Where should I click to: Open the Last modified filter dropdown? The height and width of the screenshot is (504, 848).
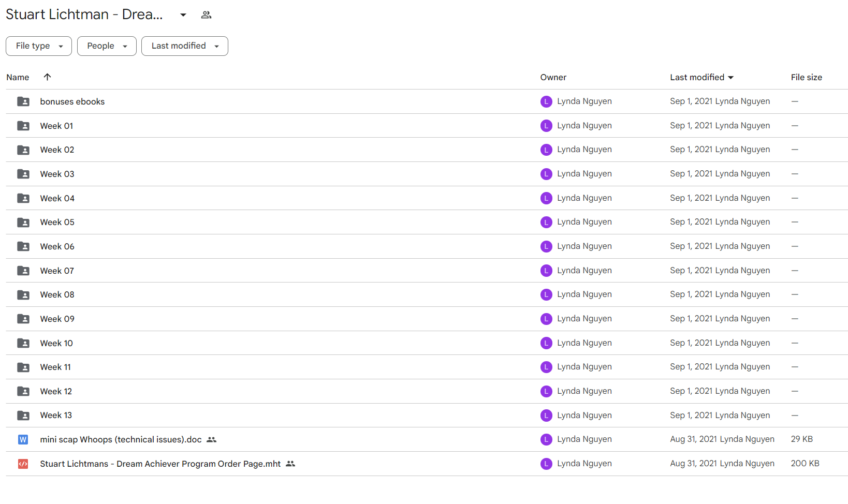click(185, 46)
